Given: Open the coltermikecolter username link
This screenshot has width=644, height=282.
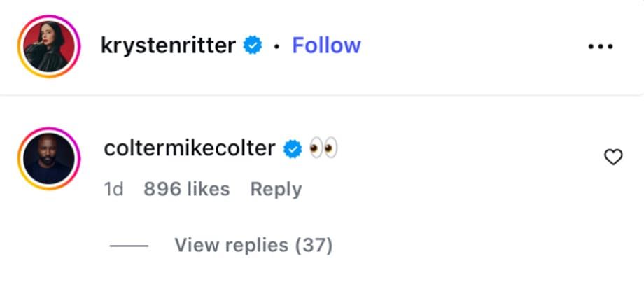Looking at the screenshot, I should [189, 148].
